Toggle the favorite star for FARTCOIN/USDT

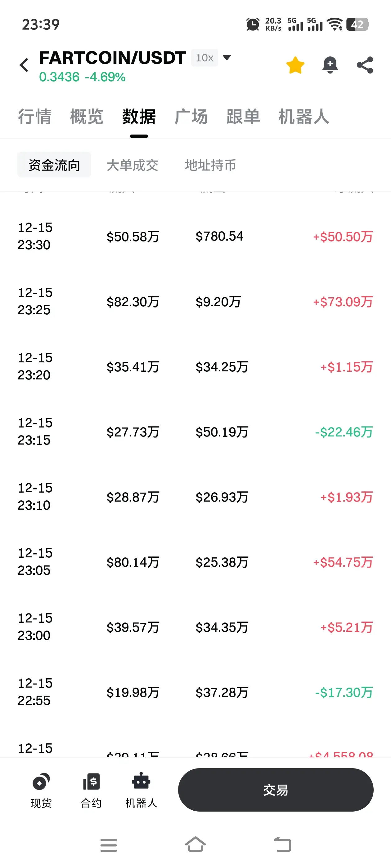295,65
